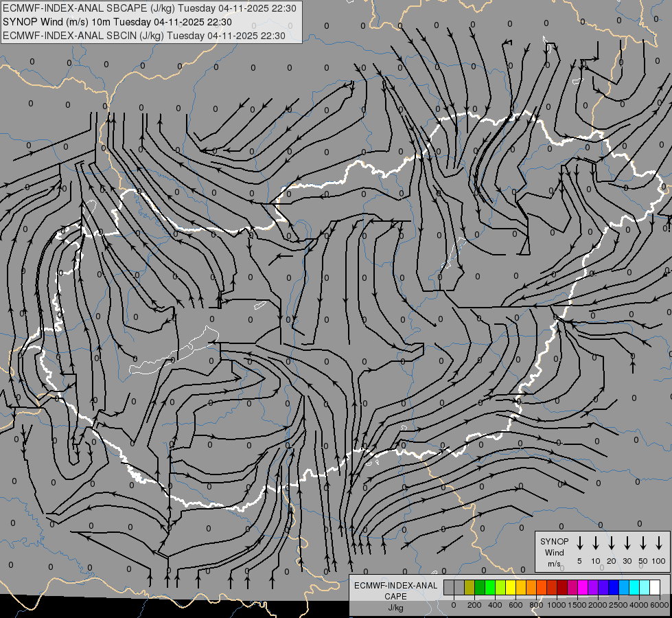Click the CAPE label in color legend
Image resolution: width=672 pixels, height=618 pixels.
coord(395,597)
